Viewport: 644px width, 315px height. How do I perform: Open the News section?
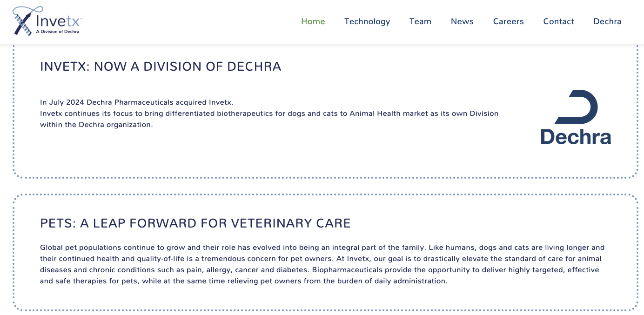[x=462, y=21]
